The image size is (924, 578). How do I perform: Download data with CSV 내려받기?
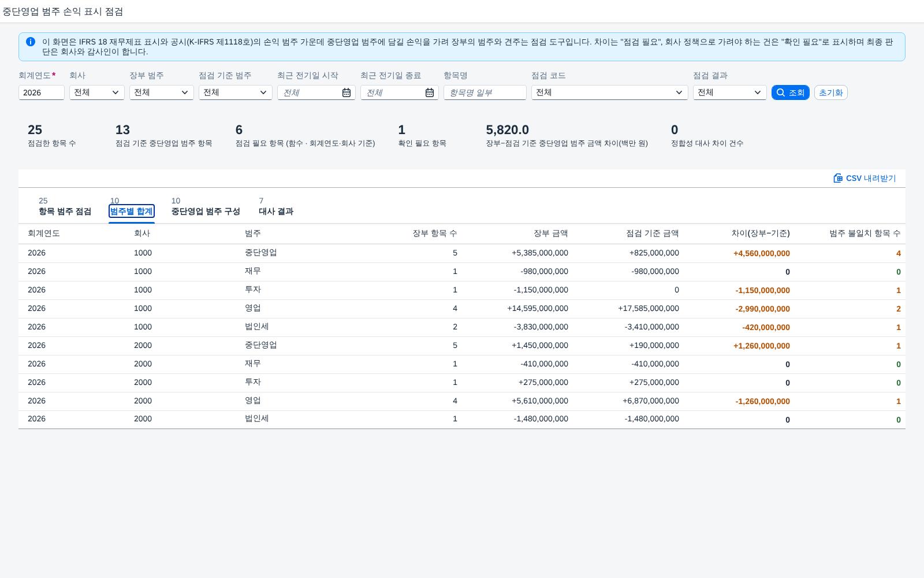tap(865, 178)
